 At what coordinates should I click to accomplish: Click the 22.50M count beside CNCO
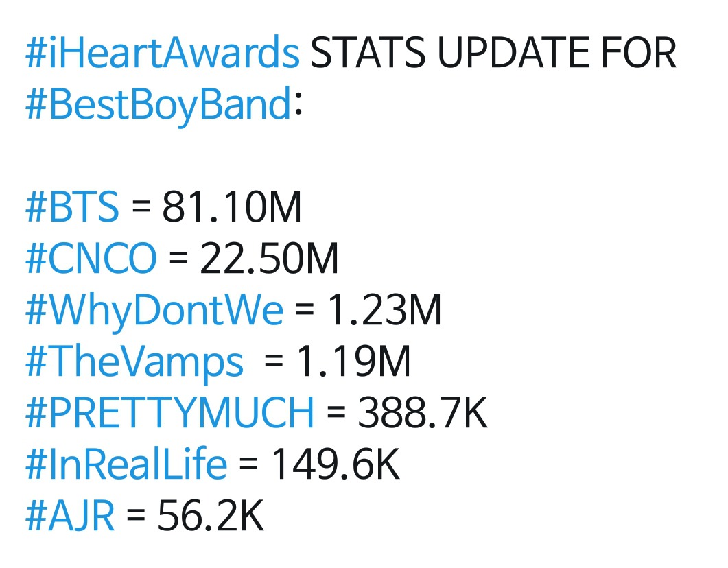(270, 259)
